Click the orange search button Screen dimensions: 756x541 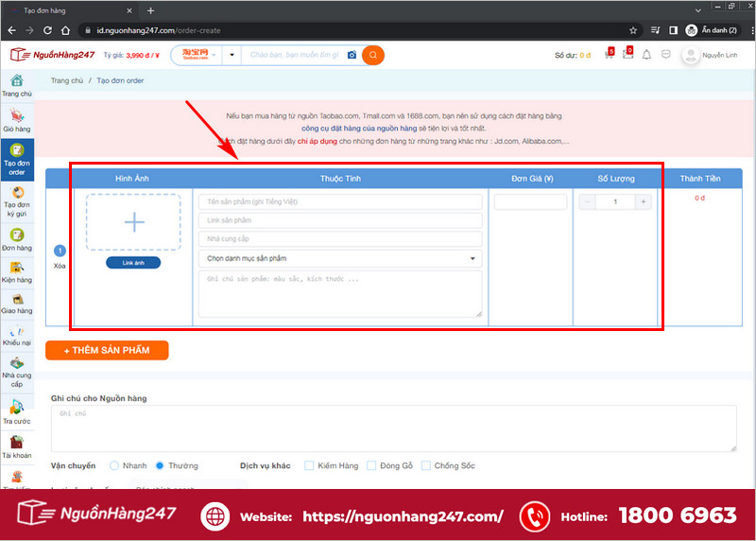point(372,55)
